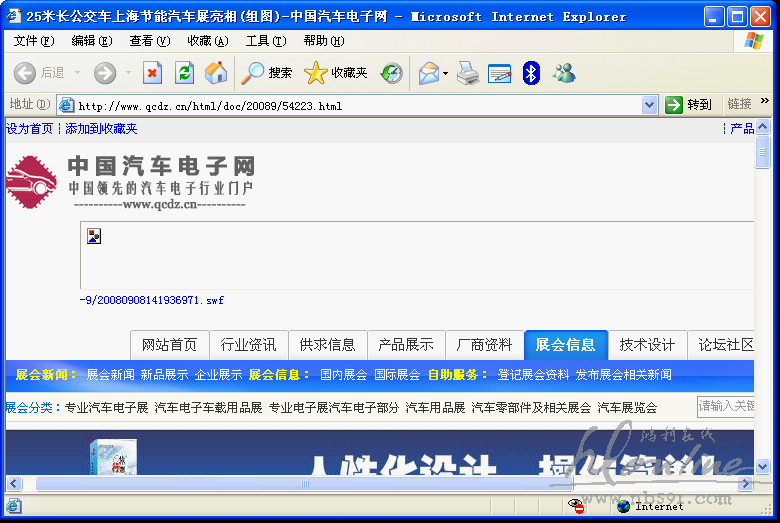780x523 pixels.
Task: Open the 收藏(A) menu
Action: [208, 41]
